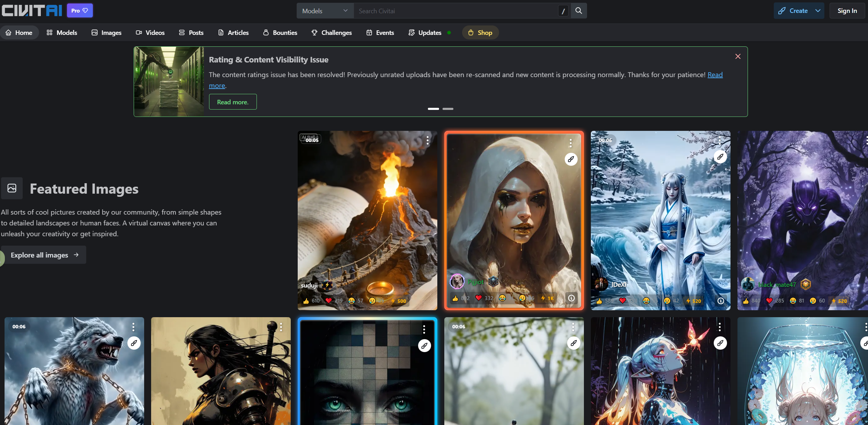Open three-dot options on butterfly girl image
Viewport: 868px width, 425px height.
[x=720, y=327]
